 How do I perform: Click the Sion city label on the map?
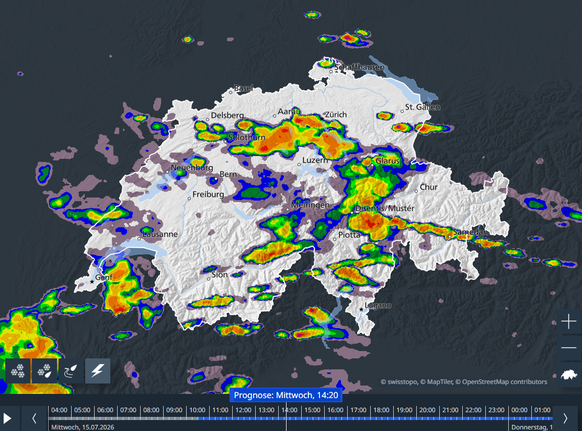[220, 275]
